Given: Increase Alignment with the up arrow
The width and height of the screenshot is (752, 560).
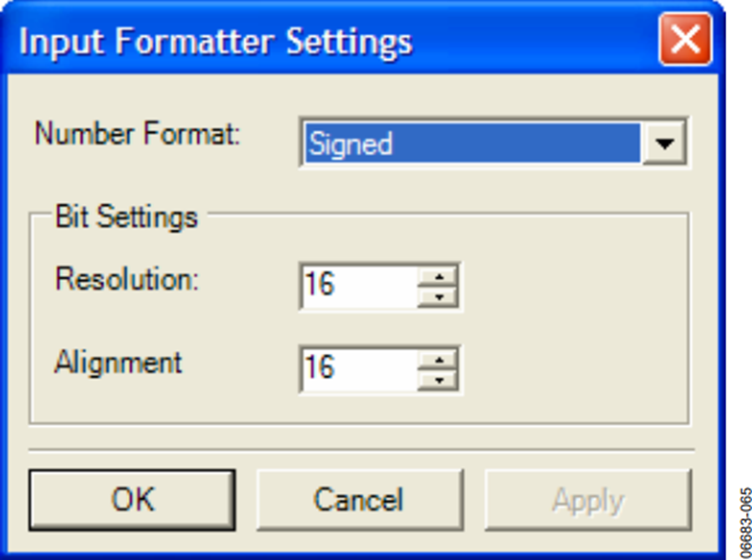Looking at the screenshot, I should pyautogui.click(x=438, y=359).
